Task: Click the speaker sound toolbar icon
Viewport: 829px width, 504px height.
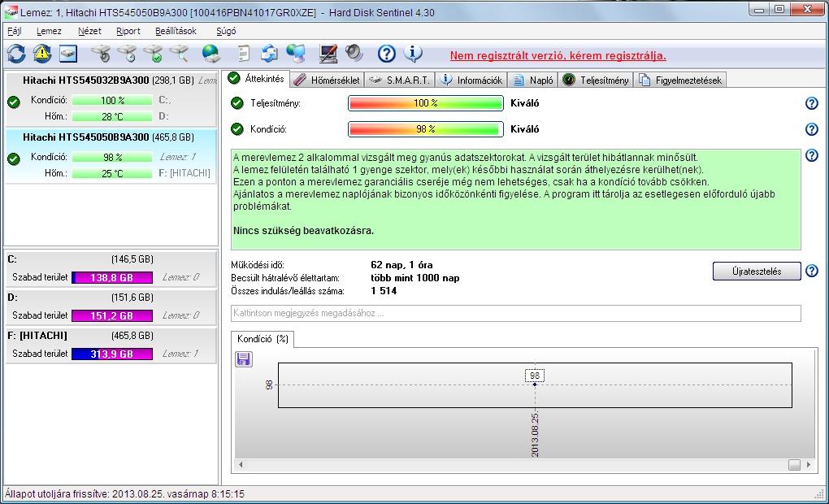Action: click(x=354, y=54)
